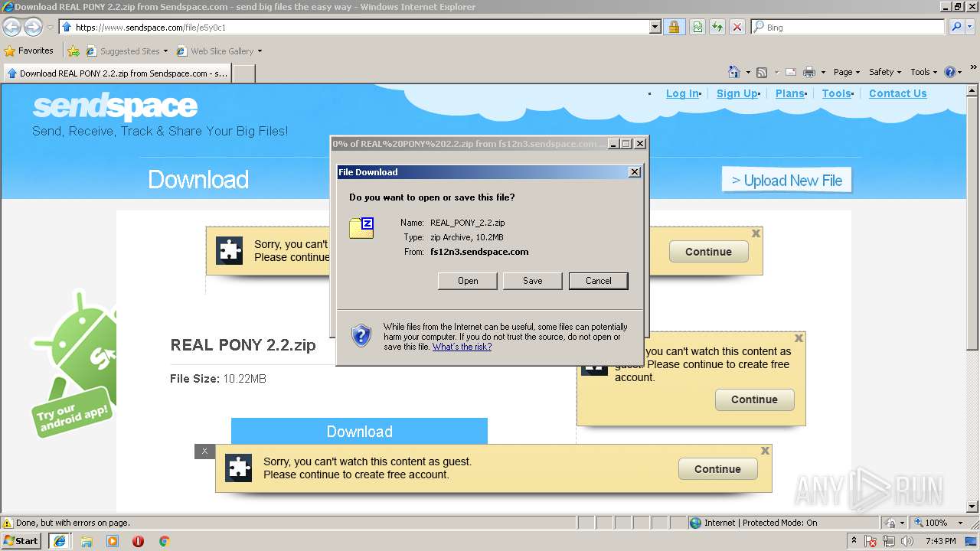Click the browser Forward arrow button
The height and width of the screenshot is (551, 980).
(x=33, y=28)
